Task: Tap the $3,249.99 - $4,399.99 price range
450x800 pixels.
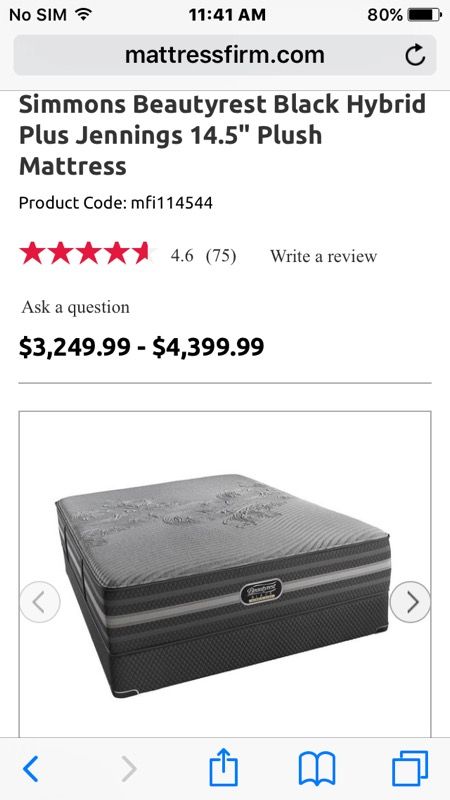Action: pyautogui.click(x=141, y=347)
